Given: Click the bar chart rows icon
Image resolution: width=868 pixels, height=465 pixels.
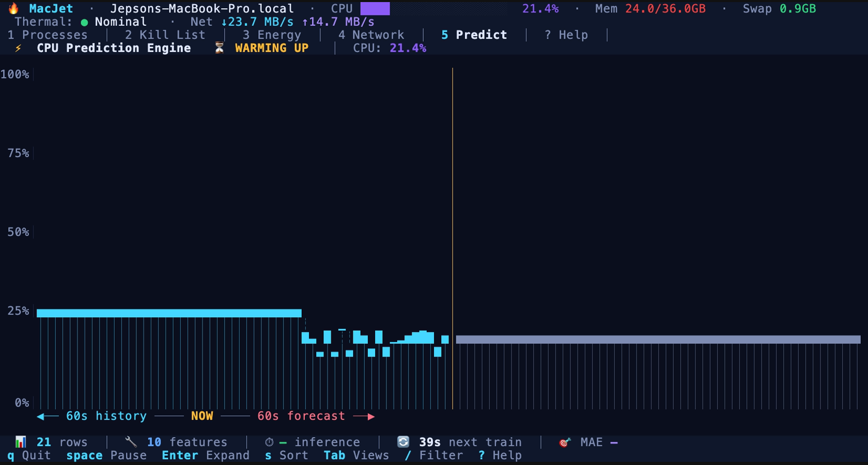Looking at the screenshot, I should pyautogui.click(x=21, y=442).
